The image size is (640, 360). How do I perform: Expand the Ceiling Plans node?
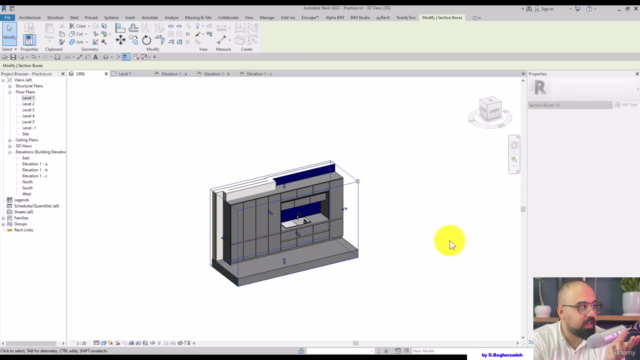(x=10, y=140)
